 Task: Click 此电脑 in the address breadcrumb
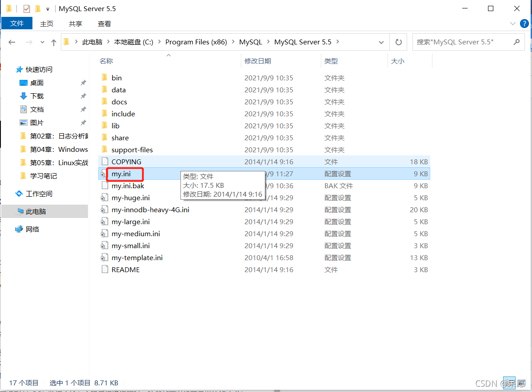(x=92, y=42)
